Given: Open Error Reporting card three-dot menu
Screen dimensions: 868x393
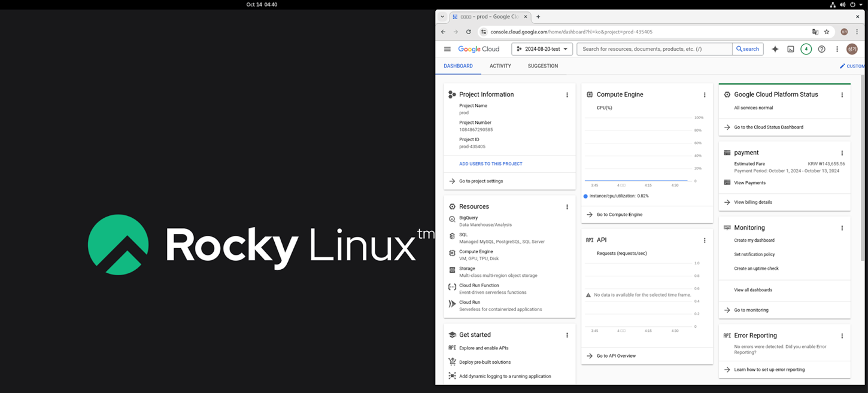Looking at the screenshot, I should pos(842,336).
